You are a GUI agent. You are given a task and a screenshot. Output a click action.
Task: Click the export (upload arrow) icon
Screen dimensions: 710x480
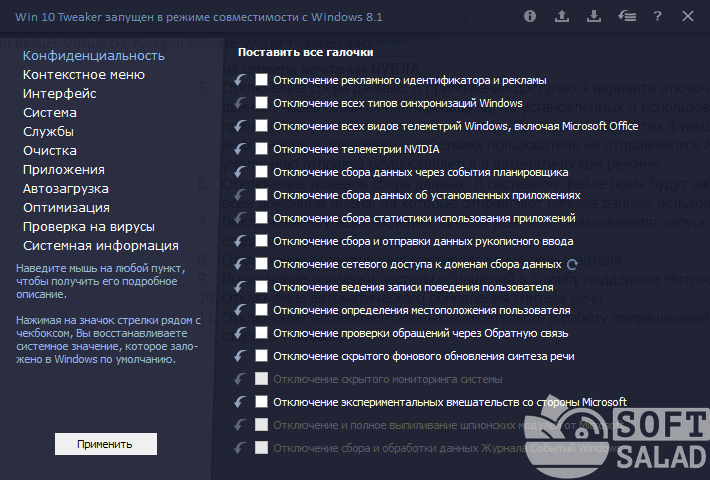(x=562, y=16)
